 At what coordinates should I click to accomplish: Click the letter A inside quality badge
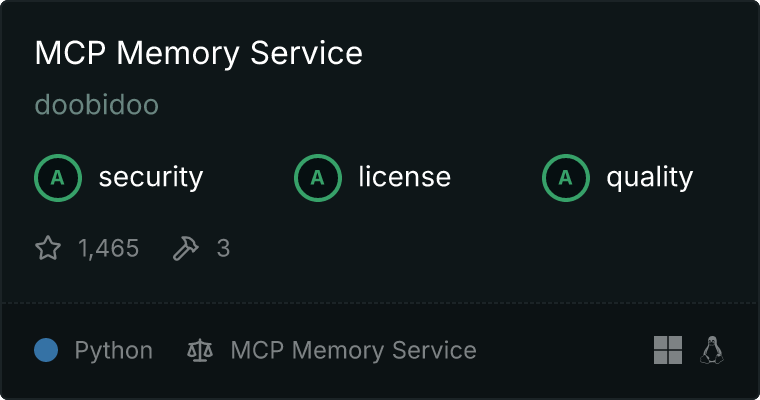pos(566,178)
